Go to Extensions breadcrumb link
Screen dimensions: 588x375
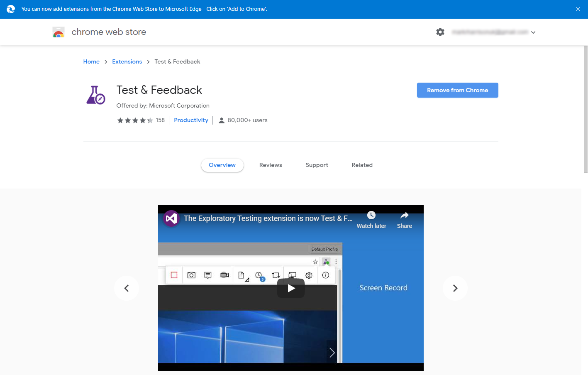click(x=127, y=62)
